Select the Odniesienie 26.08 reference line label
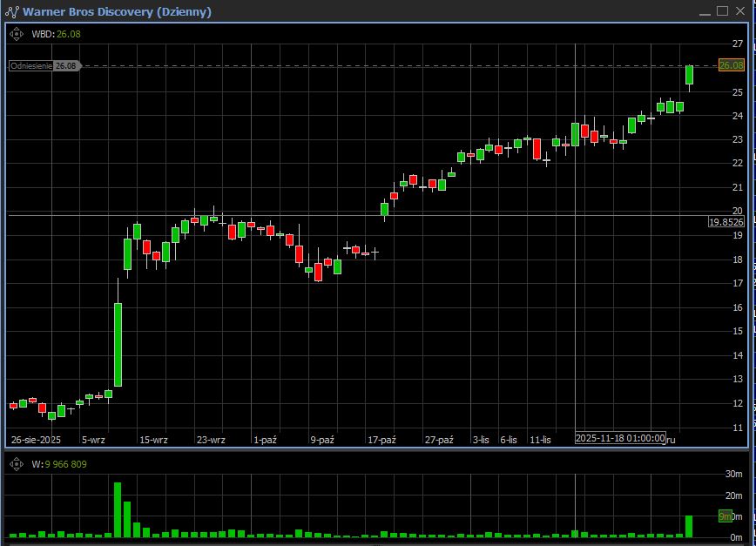This screenshot has height=546, width=756. tap(44, 65)
